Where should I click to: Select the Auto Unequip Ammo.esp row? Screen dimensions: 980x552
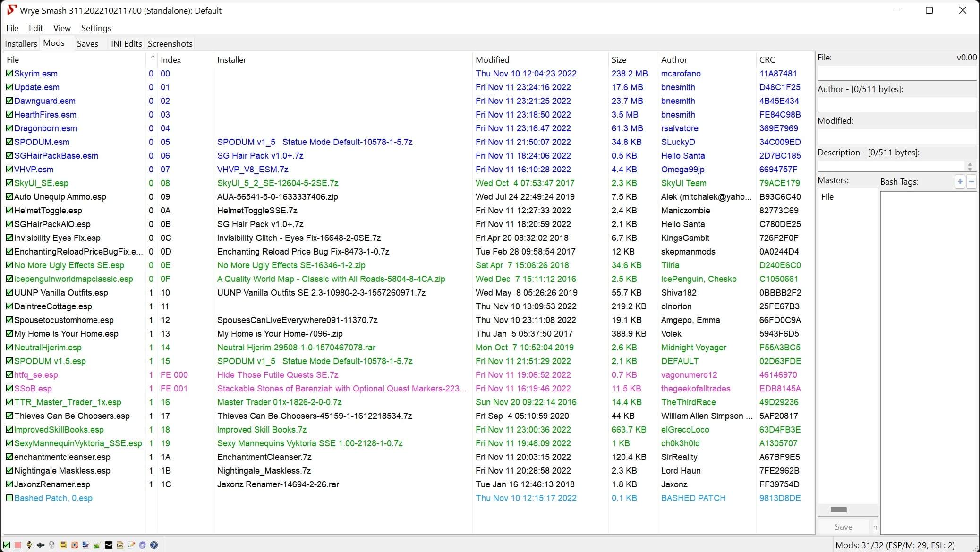coord(409,196)
